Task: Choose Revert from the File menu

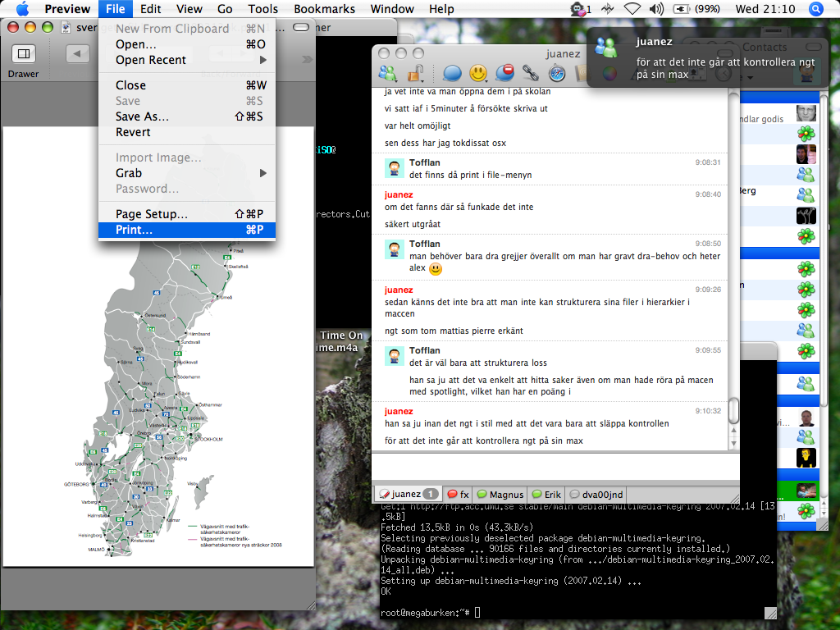Action: point(187,132)
